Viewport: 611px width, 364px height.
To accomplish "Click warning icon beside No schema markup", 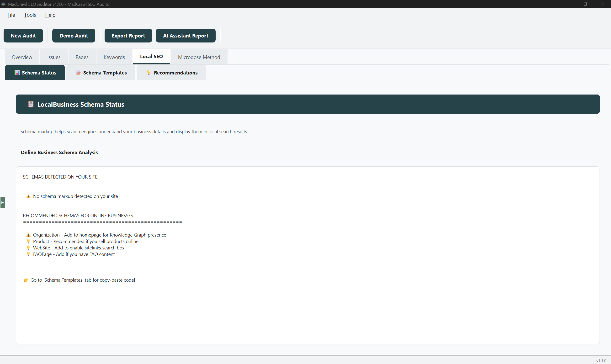I will [28, 196].
